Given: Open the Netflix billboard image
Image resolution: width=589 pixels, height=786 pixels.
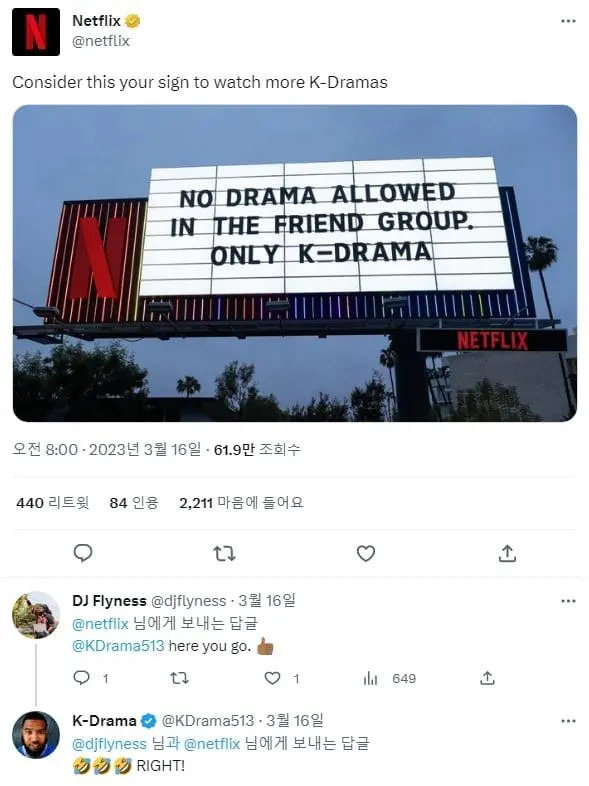Looking at the screenshot, I should tap(295, 263).
